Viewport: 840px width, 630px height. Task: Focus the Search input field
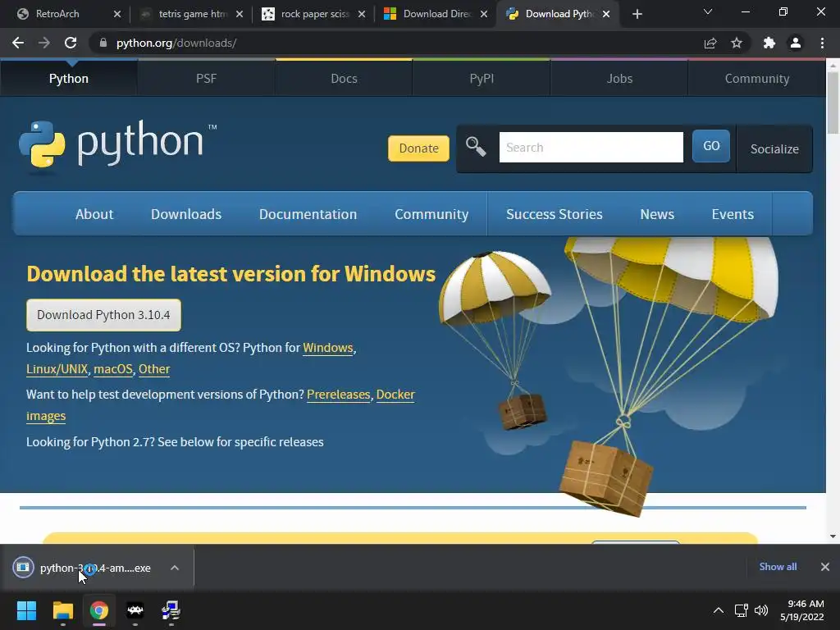tap(591, 148)
